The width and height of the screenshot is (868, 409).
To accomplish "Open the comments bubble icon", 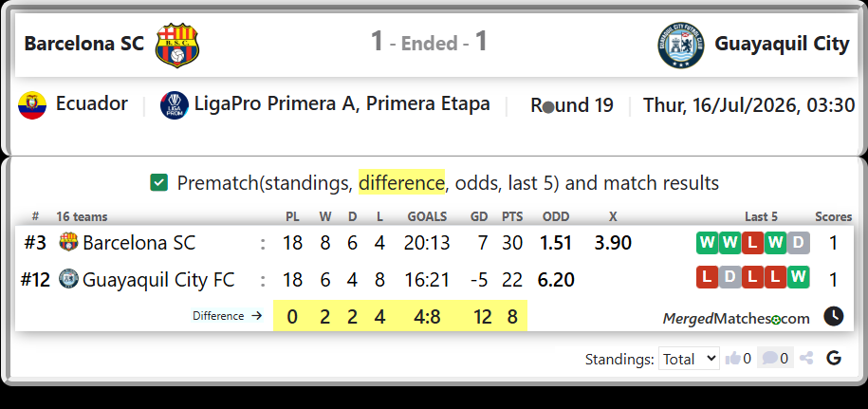I will [769, 359].
